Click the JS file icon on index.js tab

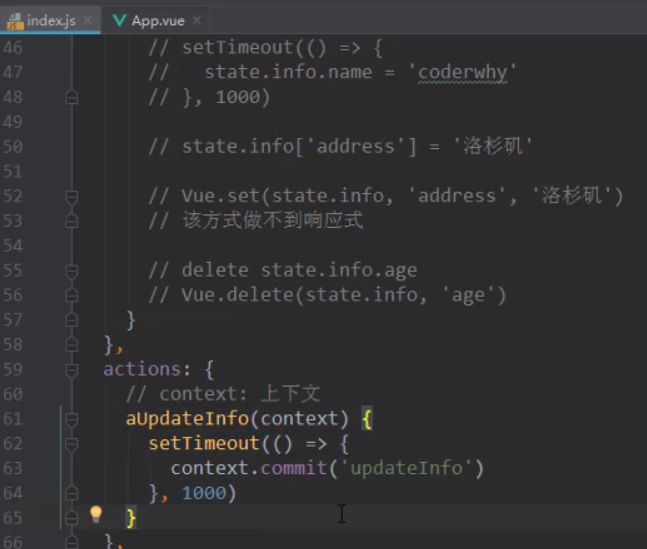pos(15,21)
